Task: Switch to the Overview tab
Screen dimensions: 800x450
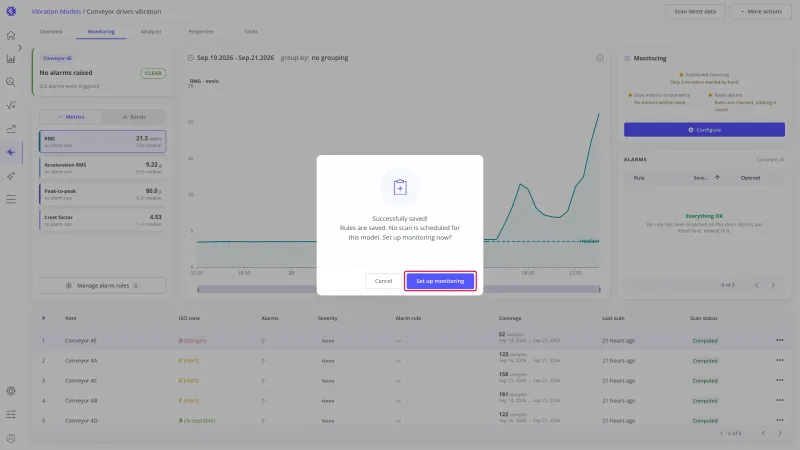Action: pos(51,32)
